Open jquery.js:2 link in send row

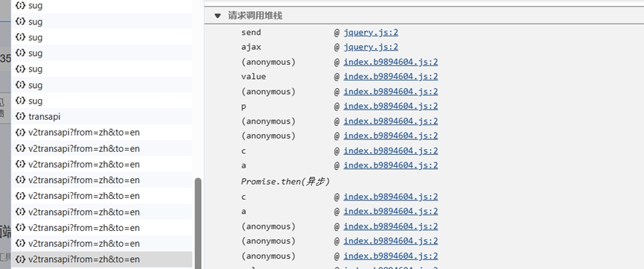[371, 33]
